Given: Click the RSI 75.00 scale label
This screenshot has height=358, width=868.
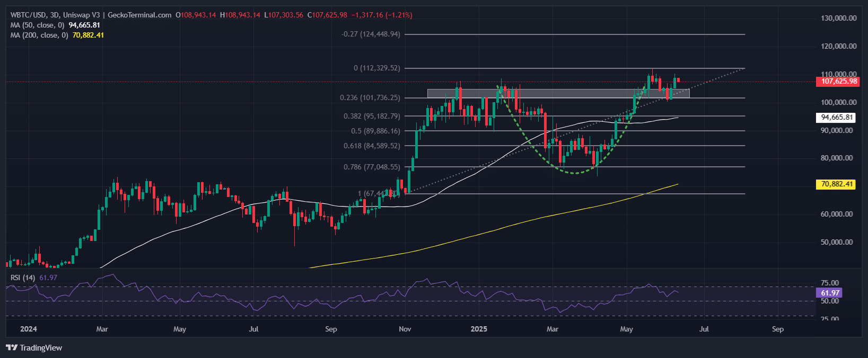Looking at the screenshot, I should pyautogui.click(x=830, y=283).
